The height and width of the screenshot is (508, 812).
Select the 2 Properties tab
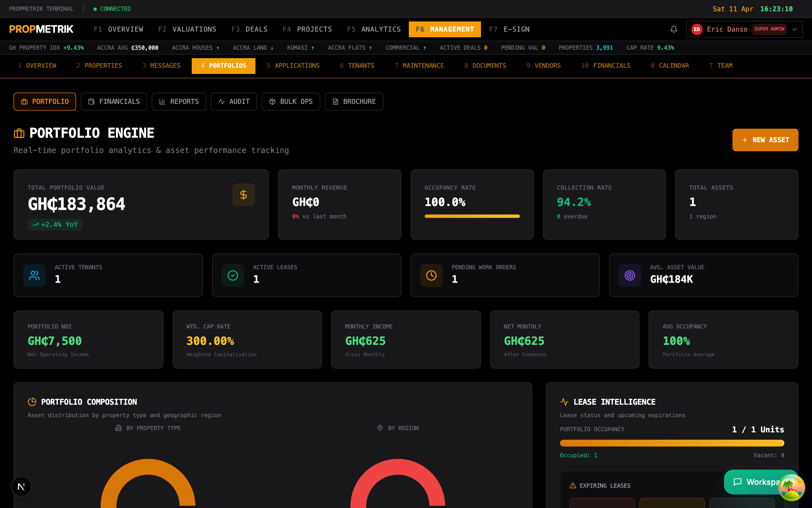click(99, 65)
